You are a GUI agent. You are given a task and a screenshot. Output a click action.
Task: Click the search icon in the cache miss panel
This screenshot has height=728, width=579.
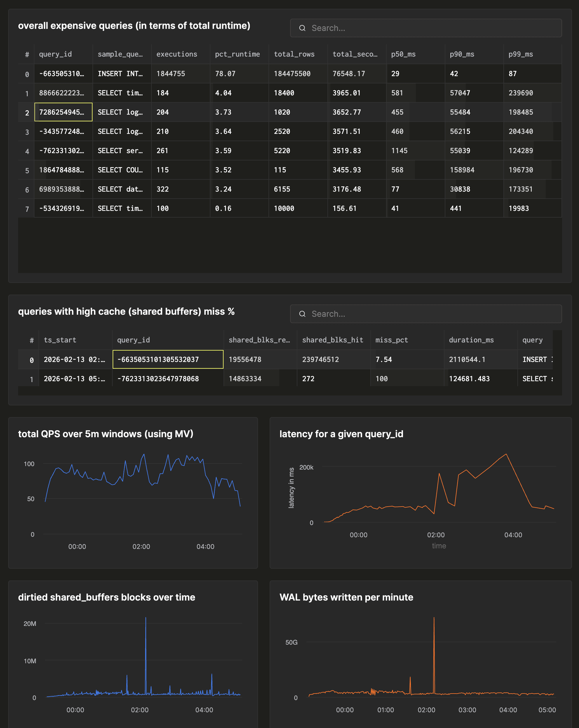coord(302,314)
